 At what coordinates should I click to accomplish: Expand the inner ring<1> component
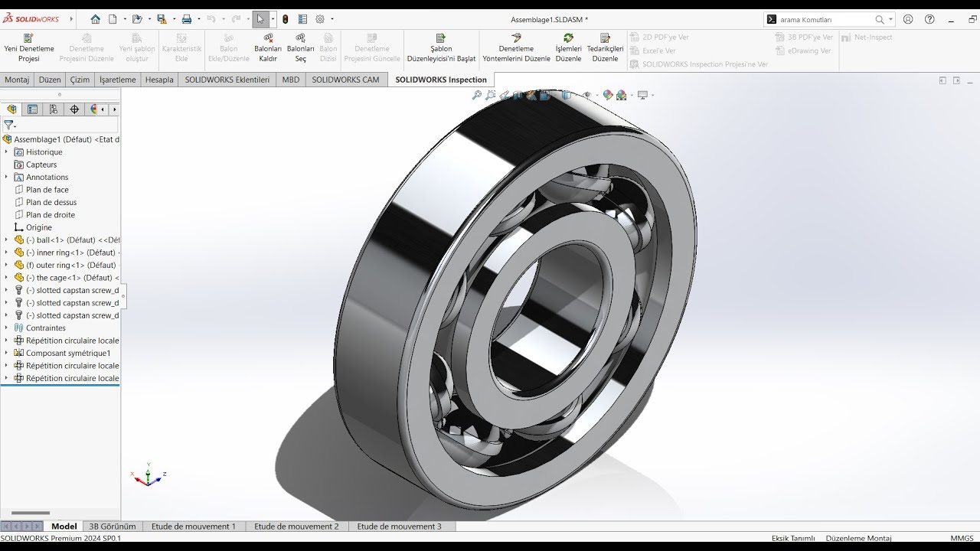(x=6, y=253)
